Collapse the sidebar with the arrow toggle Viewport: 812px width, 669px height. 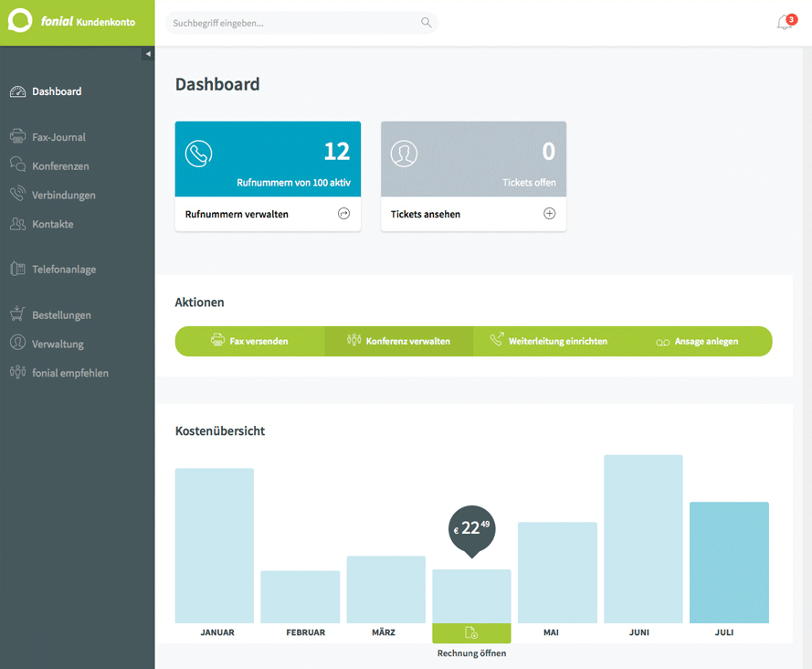148,55
